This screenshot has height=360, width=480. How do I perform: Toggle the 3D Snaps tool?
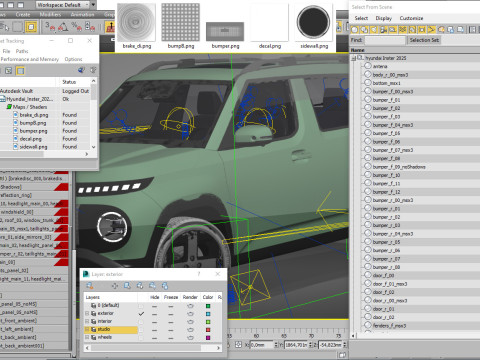pos(51,26)
